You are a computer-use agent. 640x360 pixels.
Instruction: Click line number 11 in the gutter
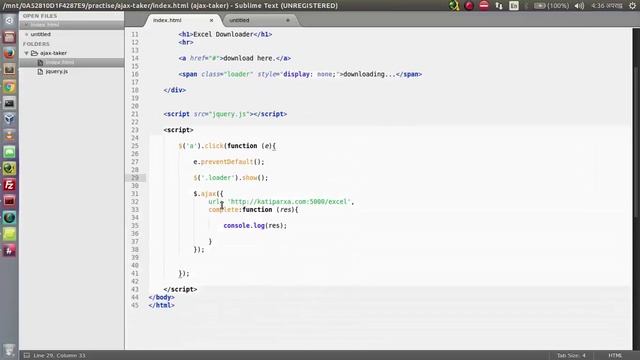coord(135,34)
